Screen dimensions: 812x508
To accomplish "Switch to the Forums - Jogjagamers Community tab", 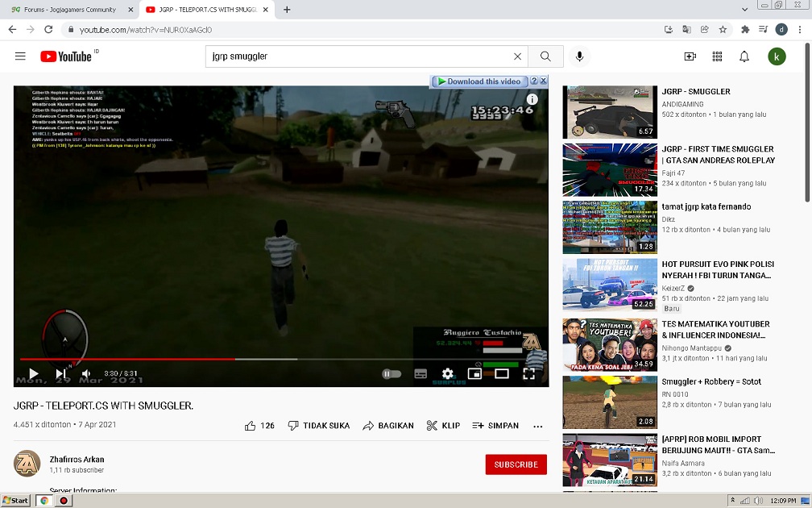I will coord(70,10).
